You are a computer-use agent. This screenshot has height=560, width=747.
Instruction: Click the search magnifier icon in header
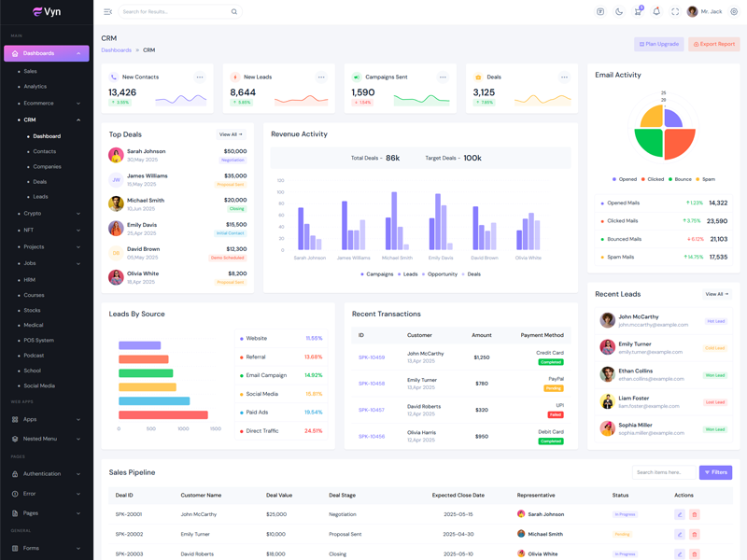click(234, 12)
